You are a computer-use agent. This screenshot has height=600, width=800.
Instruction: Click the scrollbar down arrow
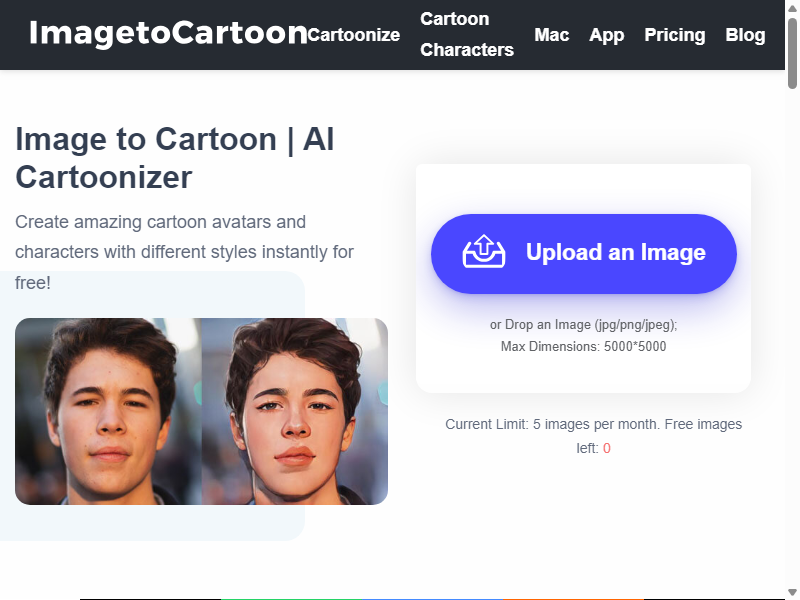[x=792, y=592]
